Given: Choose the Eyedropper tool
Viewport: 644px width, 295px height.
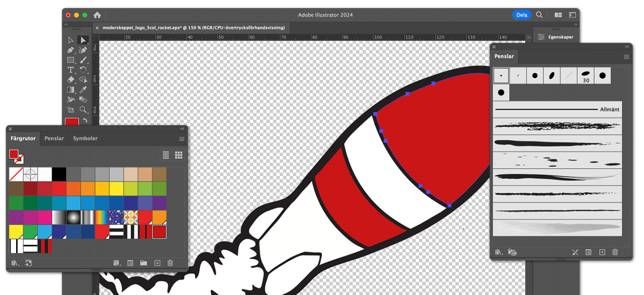Looking at the screenshot, I should (x=84, y=89).
